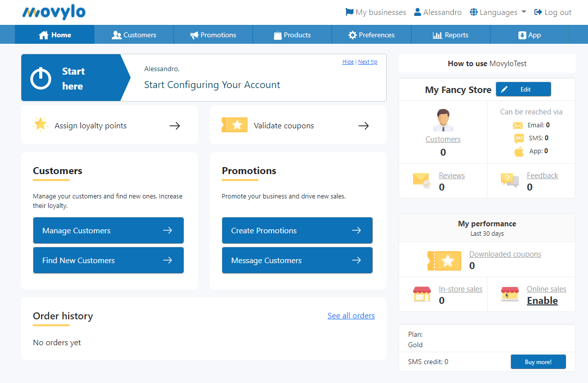Click the Validate coupons ticket icon
Image resolution: width=588 pixels, height=383 pixels.
pos(235,125)
